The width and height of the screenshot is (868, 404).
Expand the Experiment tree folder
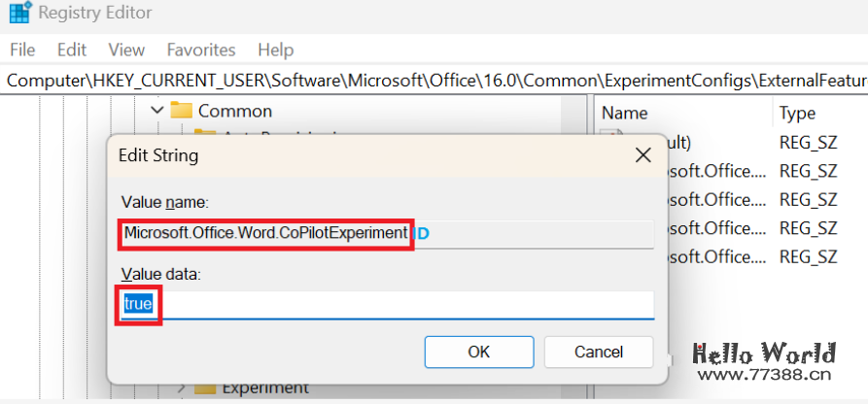tap(181, 388)
